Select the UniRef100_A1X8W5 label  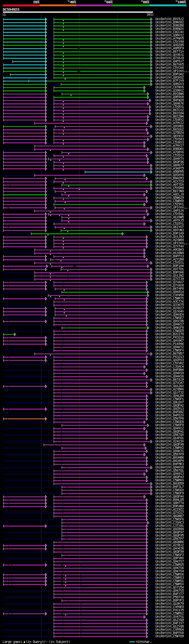click(x=170, y=217)
